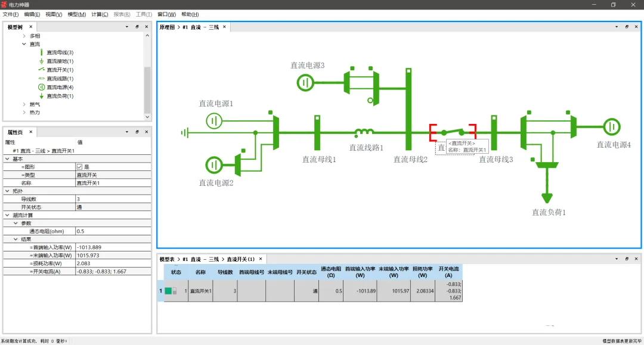Select the 直流母线2 bus bar
The height and width of the screenshot is (345, 644).
[x=408, y=109]
